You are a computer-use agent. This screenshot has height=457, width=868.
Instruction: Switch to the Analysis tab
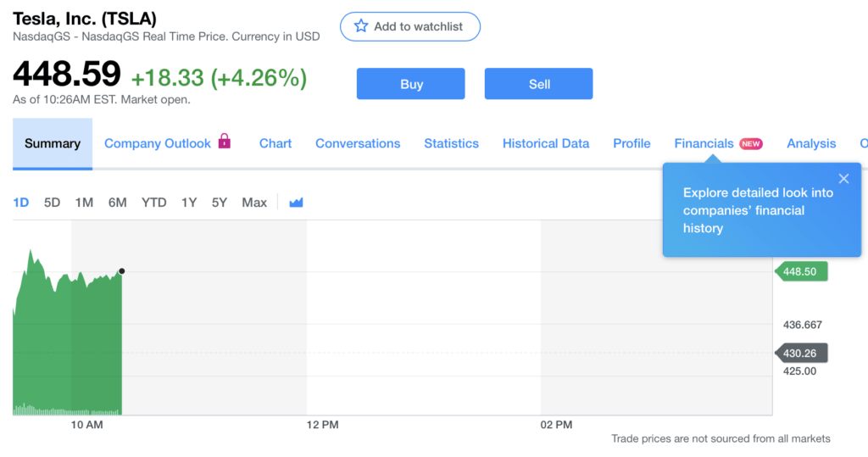pyautogui.click(x=811, y=143)
